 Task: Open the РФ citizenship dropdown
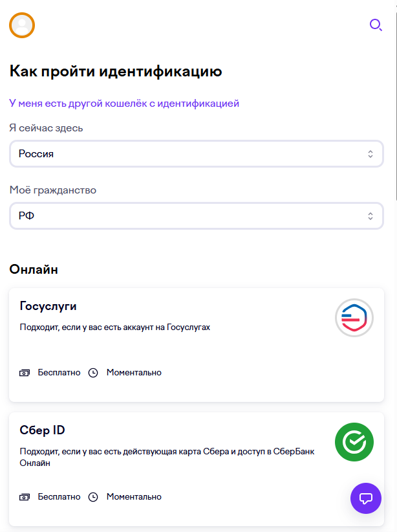[197, 216]
